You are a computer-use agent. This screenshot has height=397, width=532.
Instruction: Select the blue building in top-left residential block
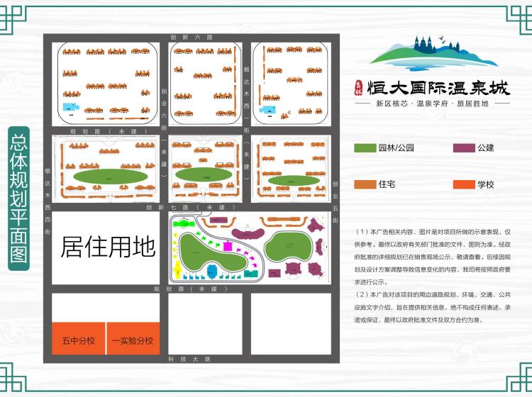click(71, 107)
